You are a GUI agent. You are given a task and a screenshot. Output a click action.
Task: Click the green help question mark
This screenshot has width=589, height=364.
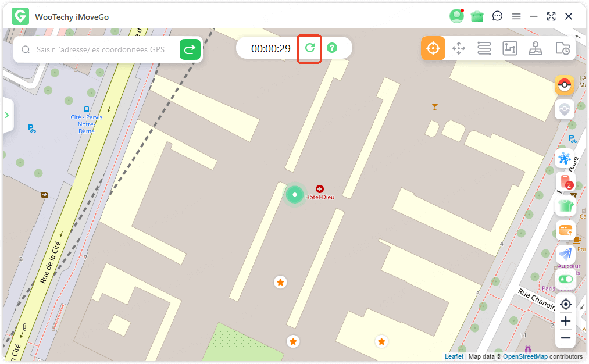332,48
